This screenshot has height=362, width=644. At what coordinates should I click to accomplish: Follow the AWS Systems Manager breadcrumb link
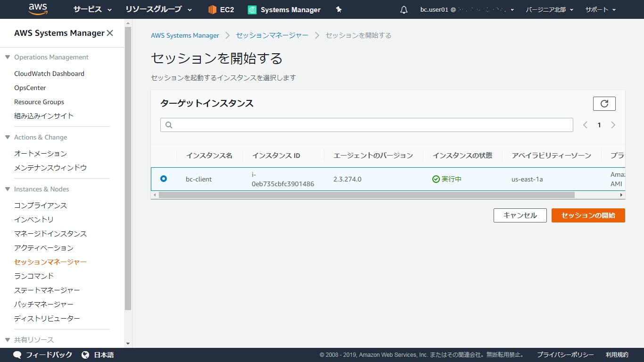coord(185,35)
